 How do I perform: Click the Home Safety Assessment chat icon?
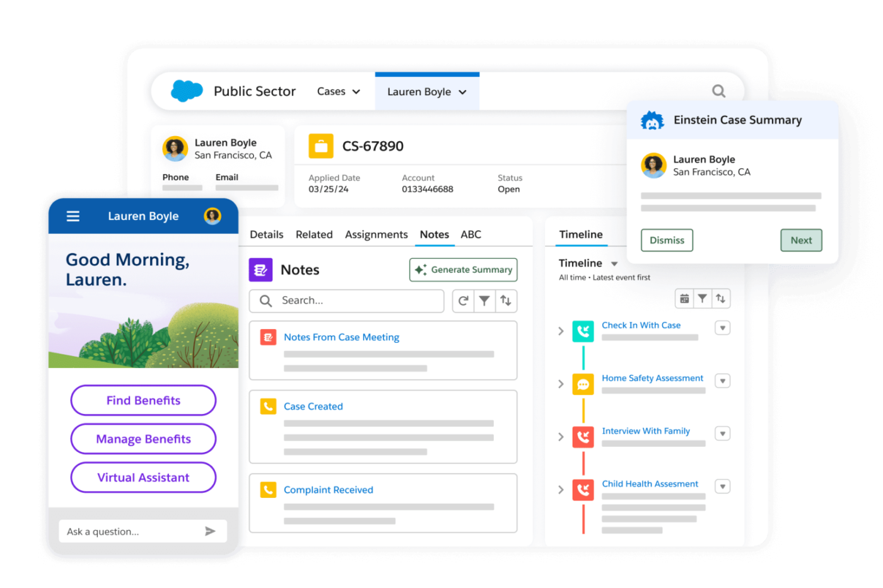click(583, 384)
